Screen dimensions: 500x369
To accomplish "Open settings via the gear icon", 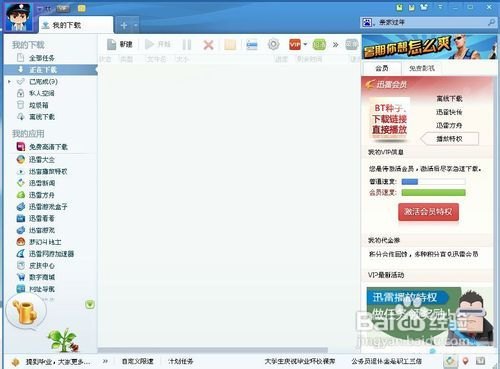I will [273, 44].
